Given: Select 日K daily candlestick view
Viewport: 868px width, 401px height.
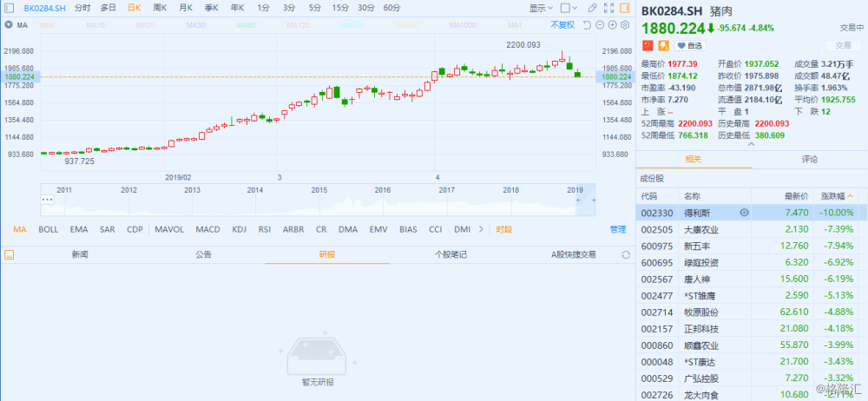Looking at the screenshot, I should click(x=134, y=9).
